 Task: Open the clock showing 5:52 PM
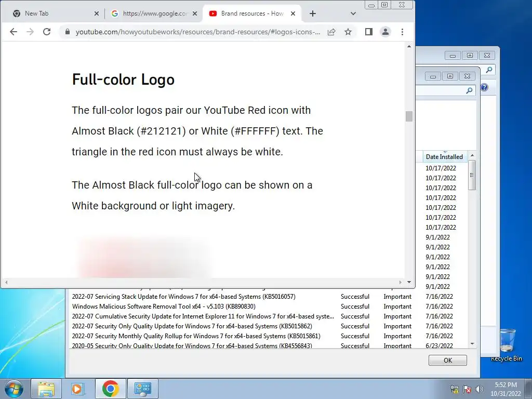click(506, 389)
